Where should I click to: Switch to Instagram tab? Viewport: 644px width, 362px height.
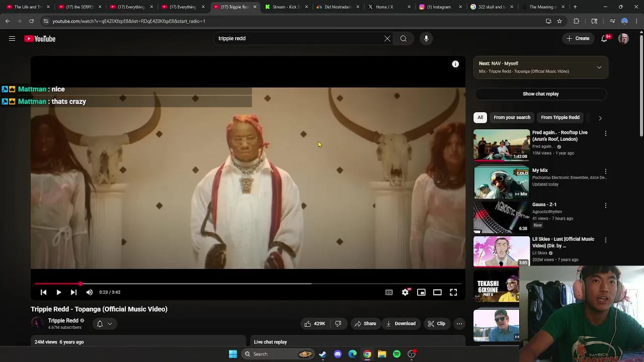point(440,7)
